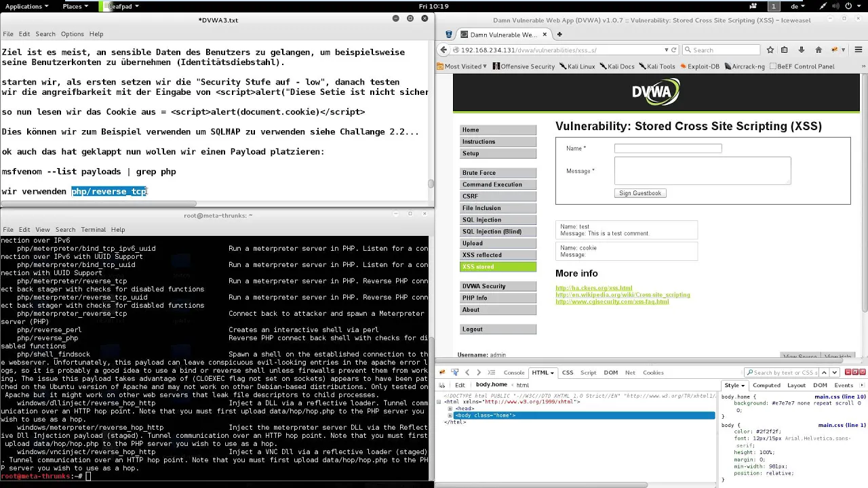Open Applications menu in top panel
Image resolution: width=868 pixels, height=488 pixels.
[x=26, y=6]
